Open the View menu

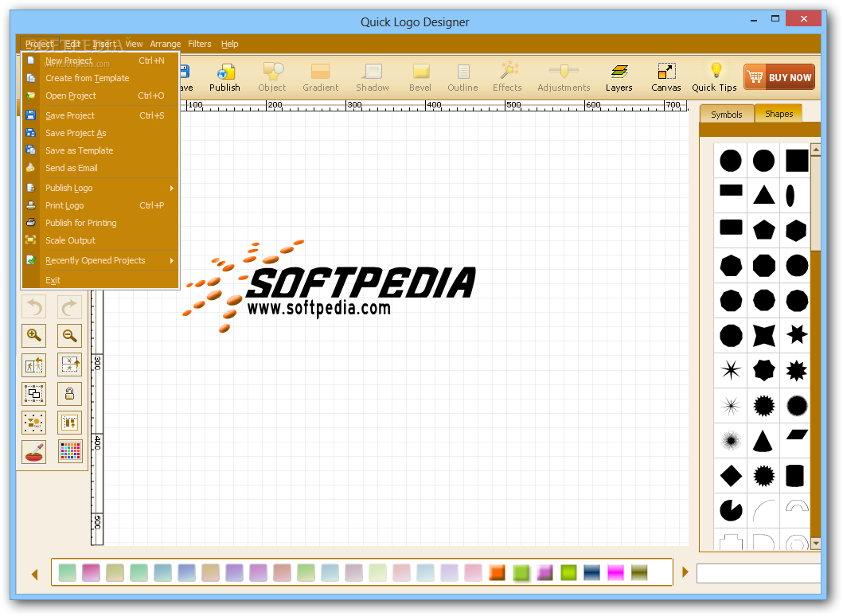click(x=134, y=44)
